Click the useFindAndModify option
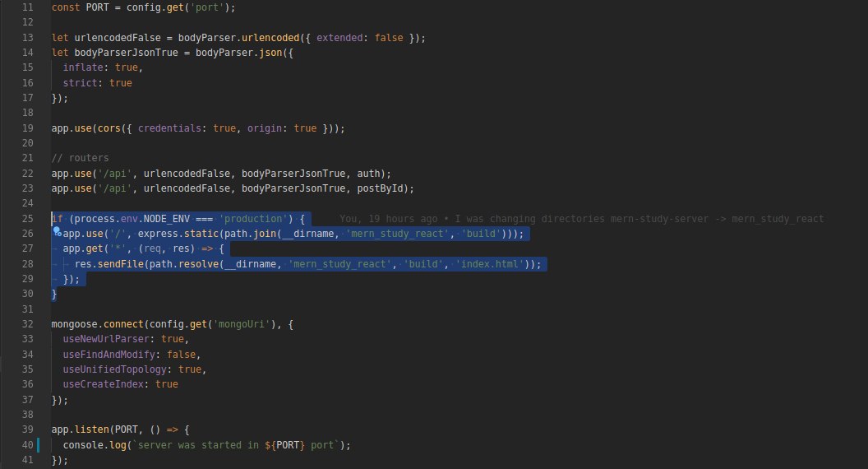The image size is (868, 469). (109, 355)
